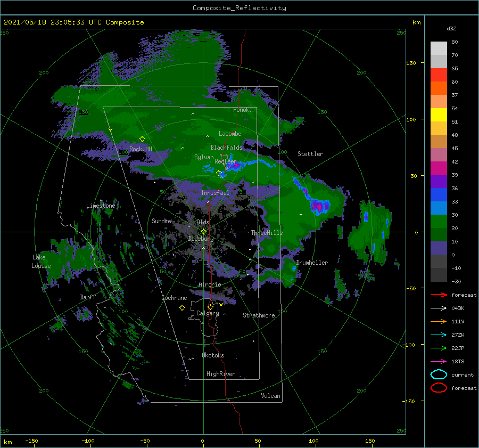
Task: Click the Calgary city label
Action: 208,313
